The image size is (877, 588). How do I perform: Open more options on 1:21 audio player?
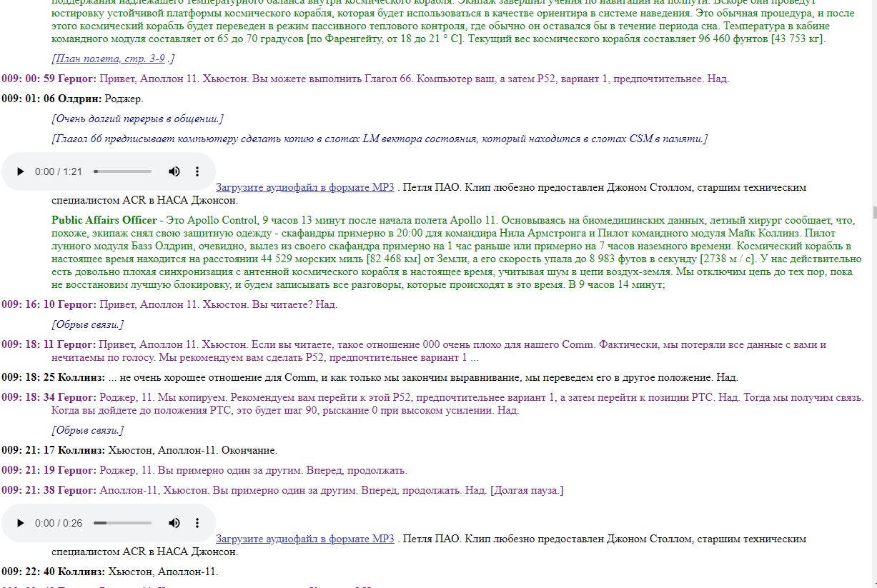click(197, 171)
